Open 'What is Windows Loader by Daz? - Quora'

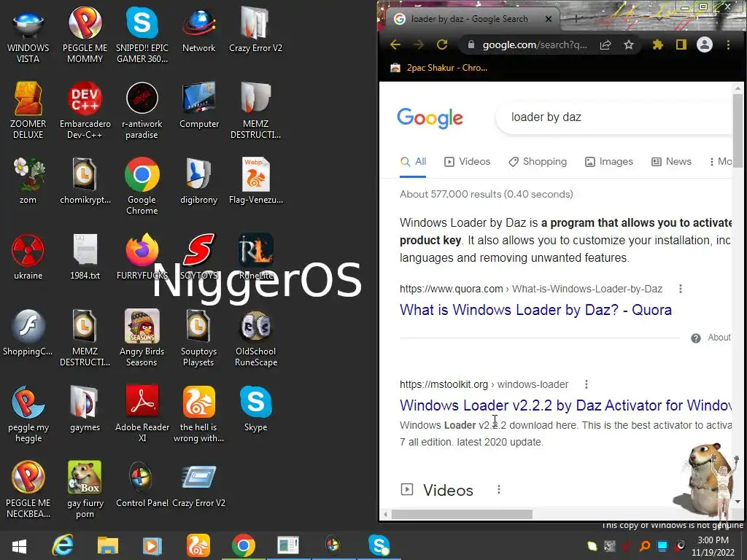coord(535,310)
